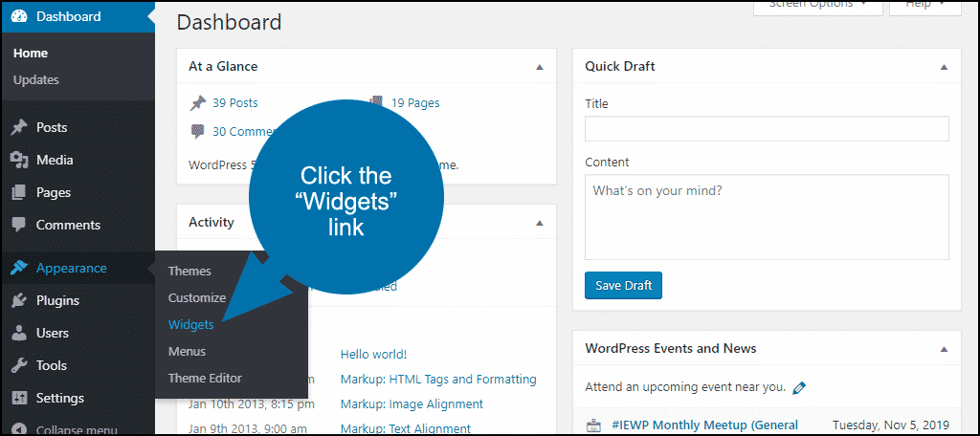Click the Users person icon

[x=19, y=333]
